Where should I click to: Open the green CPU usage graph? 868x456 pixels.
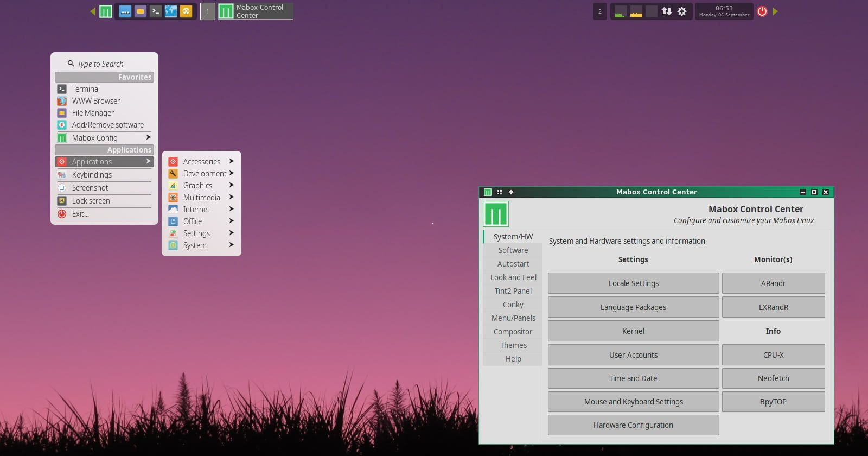pyautogui.click(x=621, y=11)
